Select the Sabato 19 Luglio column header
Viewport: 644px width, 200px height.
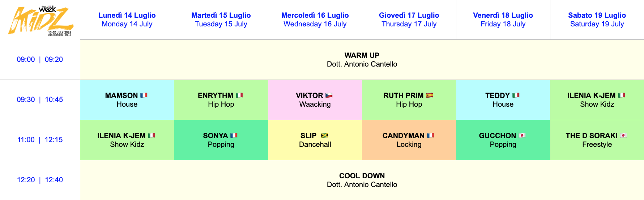[597, 20]
